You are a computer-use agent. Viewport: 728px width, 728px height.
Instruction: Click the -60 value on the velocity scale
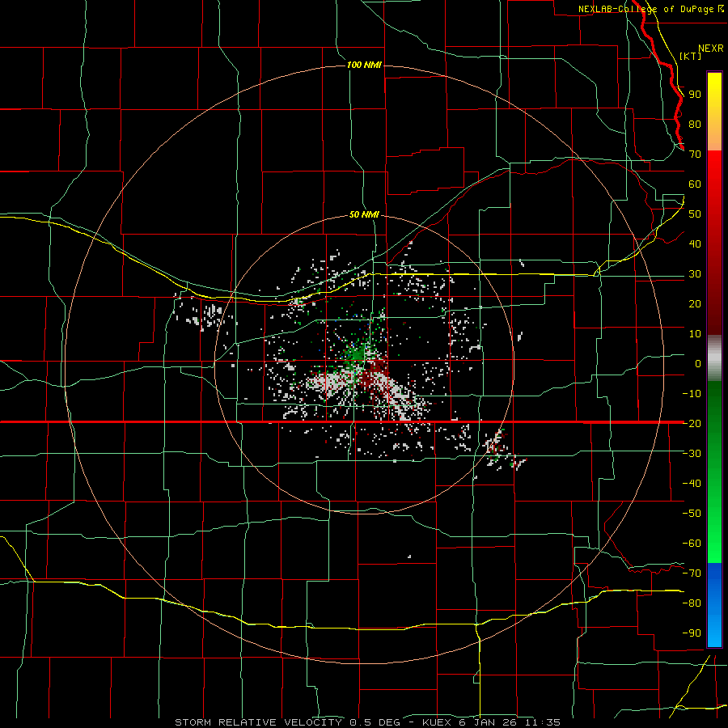point(692,544)
